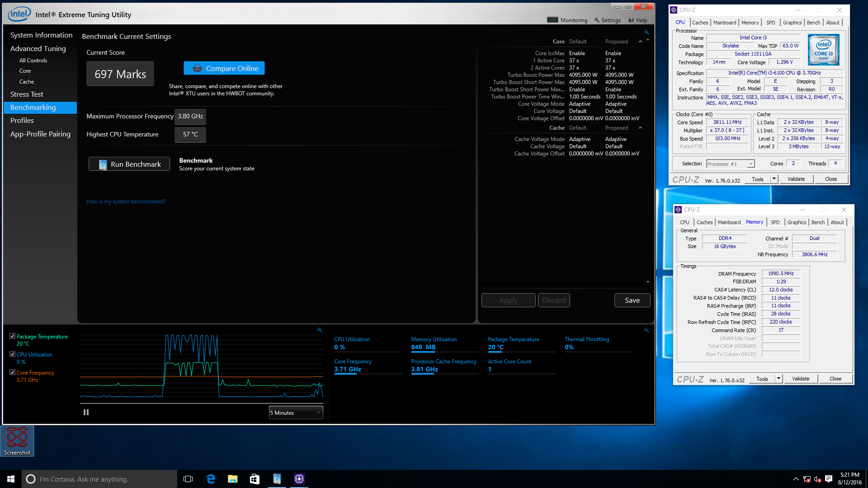Image resolution: width=868 pixels, height=488 pixels.
Task: Show hidden tray icons chevron
Action: [x=796, y=479]
